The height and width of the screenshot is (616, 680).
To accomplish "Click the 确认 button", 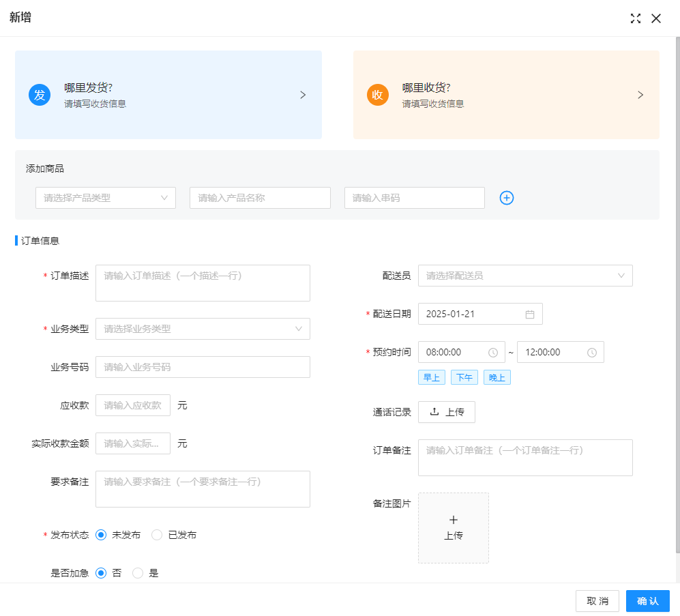I will pyautogui.click(x=648, y=601).
